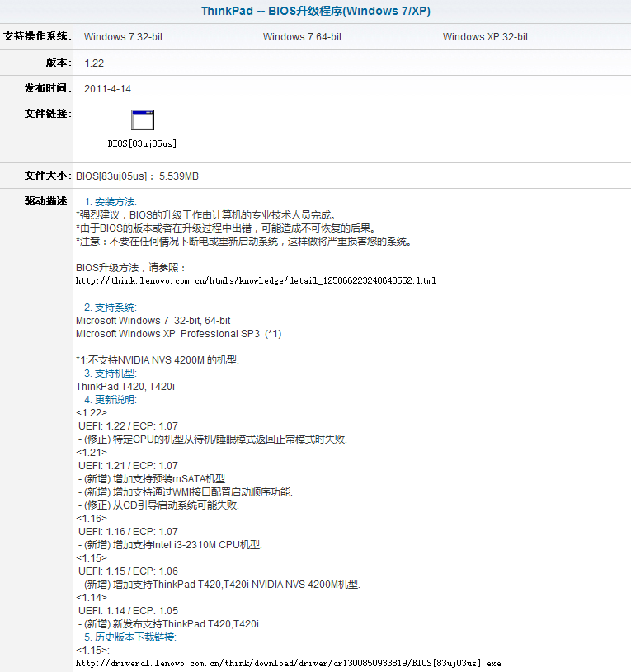Open the BIOS[83uj03us].exe history download URL
The height and width of the screenshot is (672, 631).
point(288,664)
